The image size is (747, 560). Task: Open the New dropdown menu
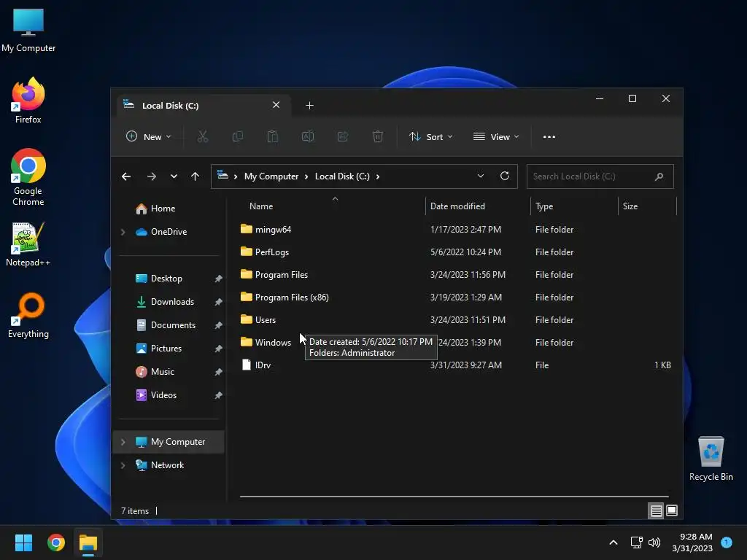(x=149, y=136)
